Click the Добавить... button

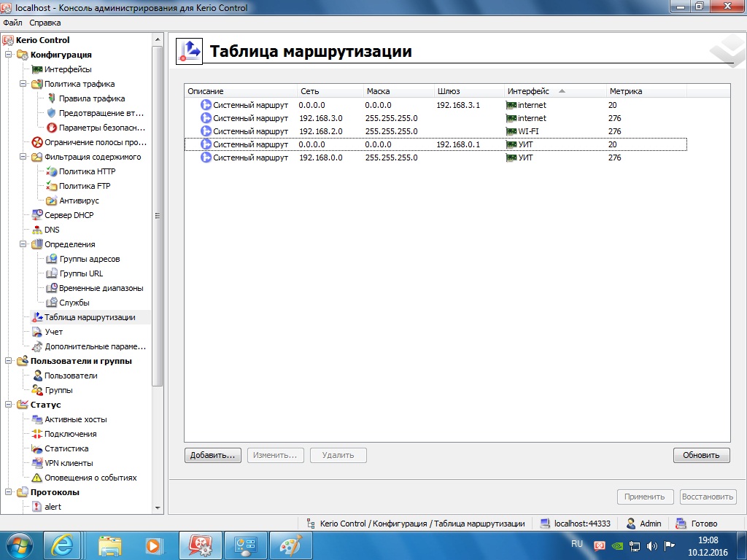coord(212,455)
